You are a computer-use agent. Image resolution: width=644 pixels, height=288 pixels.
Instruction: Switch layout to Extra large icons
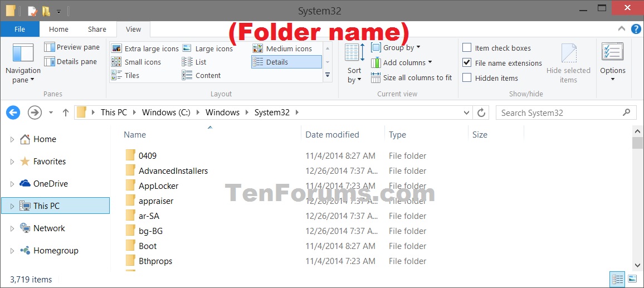click(x=145, y=48)
